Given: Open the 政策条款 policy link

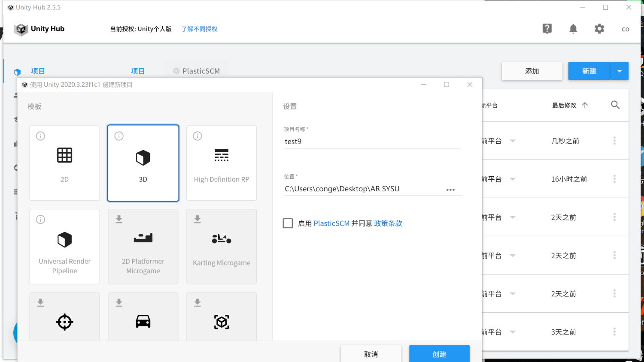Looking at the screenshot, I should (x=388, y=223).
